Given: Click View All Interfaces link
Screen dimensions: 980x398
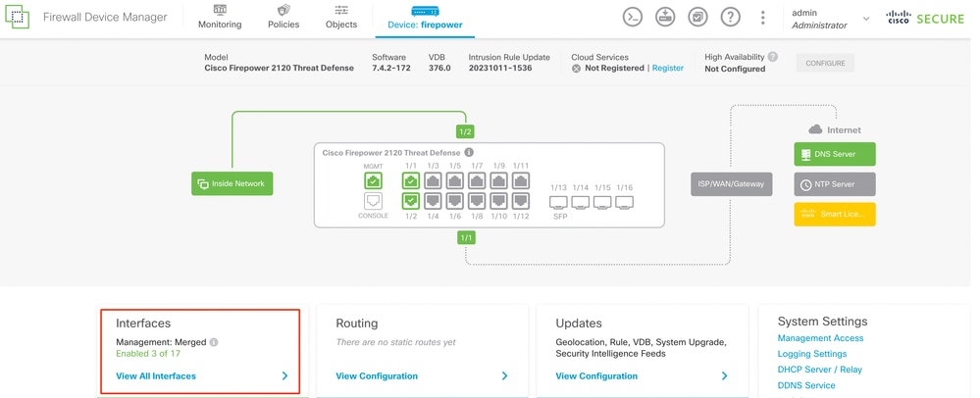Looking at the screenshot, I should pos(156,376).
